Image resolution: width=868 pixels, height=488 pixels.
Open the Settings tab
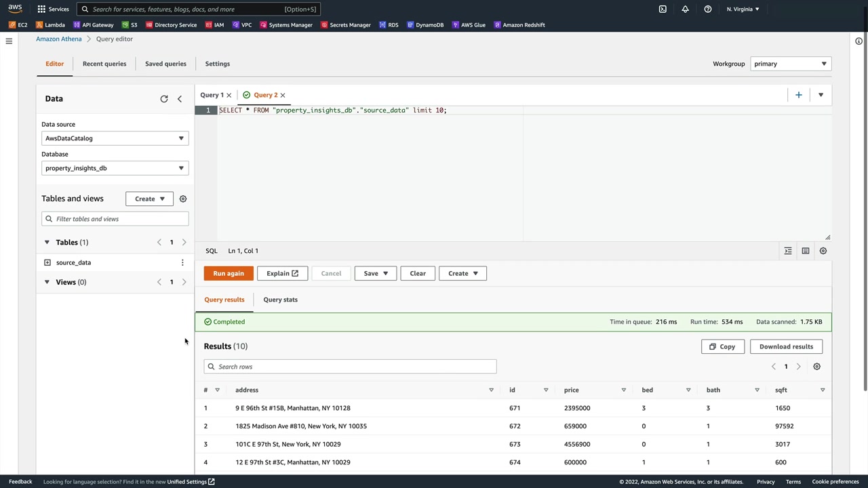click(x=218, y=64)
